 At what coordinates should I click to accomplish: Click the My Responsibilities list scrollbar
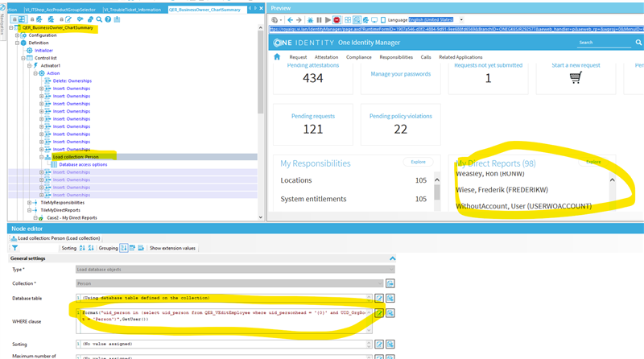437,192
